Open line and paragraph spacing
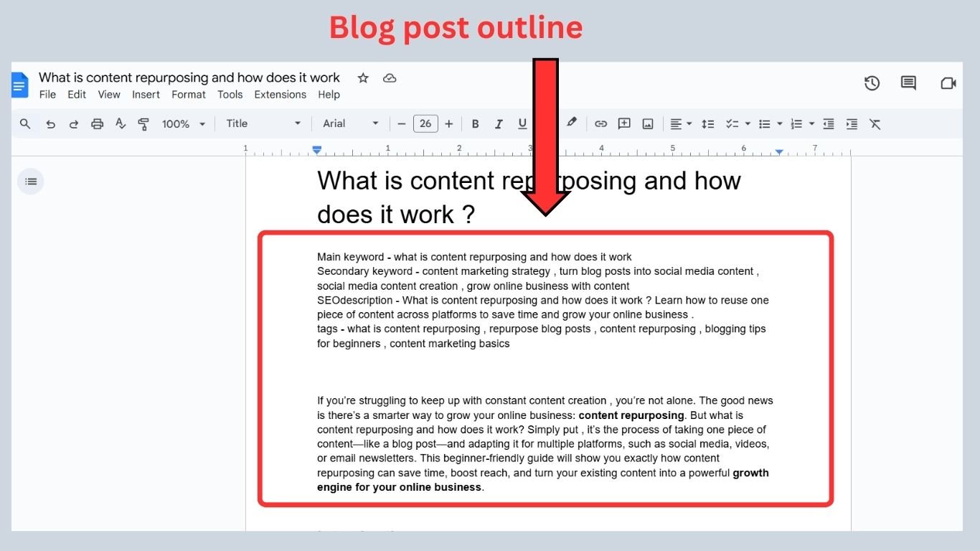 pos(707,124)
